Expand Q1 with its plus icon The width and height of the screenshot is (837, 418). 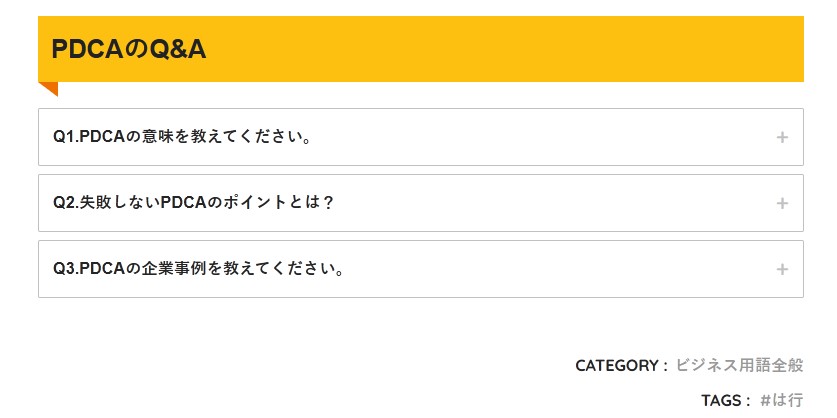pyautogui.click(x=782, y=137)
